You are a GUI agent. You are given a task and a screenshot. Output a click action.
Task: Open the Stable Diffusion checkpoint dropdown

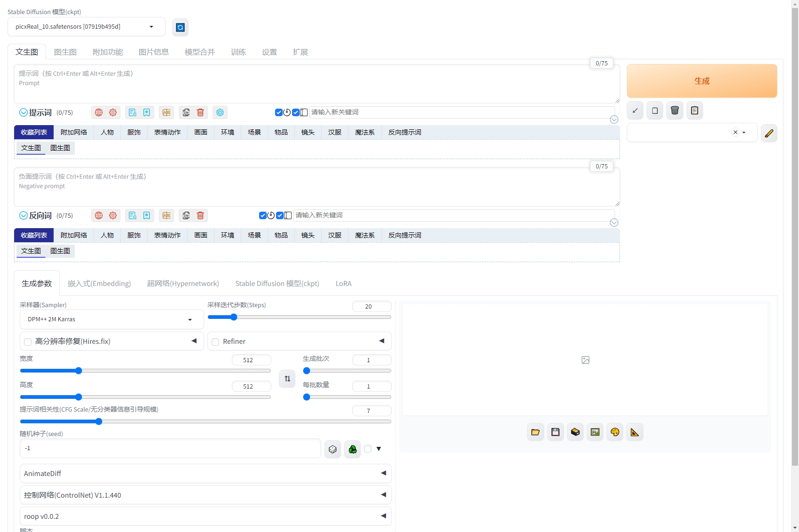click(x=87, y=27)
